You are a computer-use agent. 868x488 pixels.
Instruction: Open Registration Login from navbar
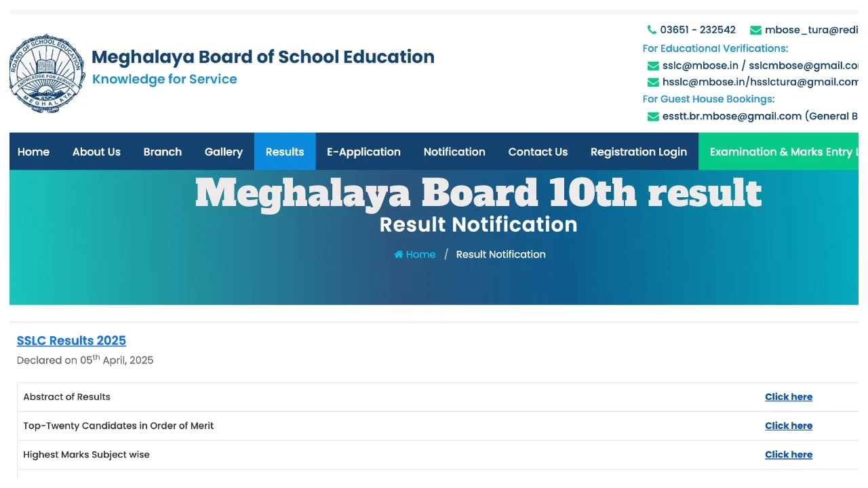click(x=639, y=152)
